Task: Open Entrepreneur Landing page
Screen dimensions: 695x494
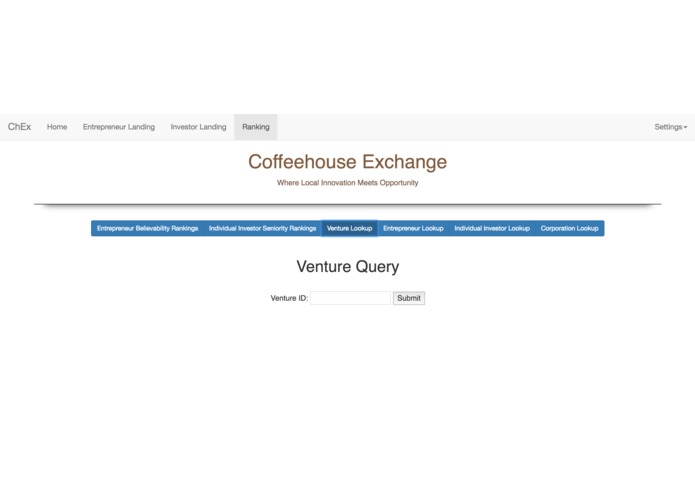Action: pyautogui.click(x=119, y=127)
